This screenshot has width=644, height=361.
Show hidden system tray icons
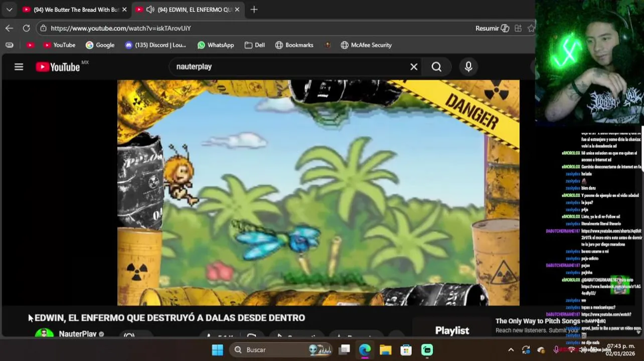(511, 349)
